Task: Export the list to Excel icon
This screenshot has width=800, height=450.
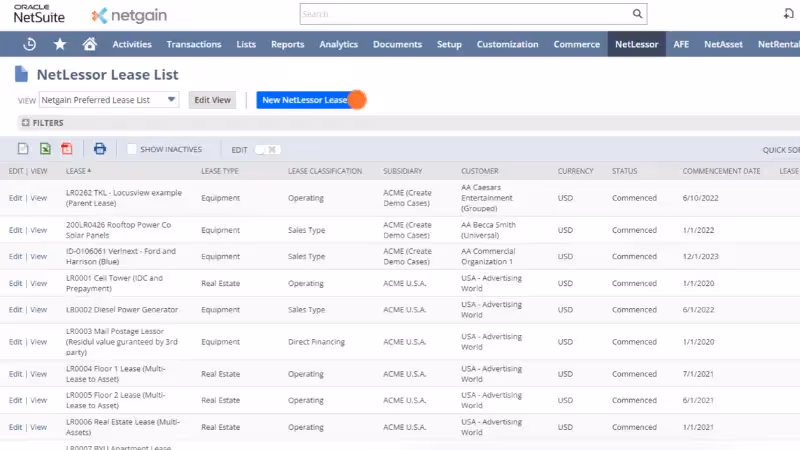Action: [45, 149]
